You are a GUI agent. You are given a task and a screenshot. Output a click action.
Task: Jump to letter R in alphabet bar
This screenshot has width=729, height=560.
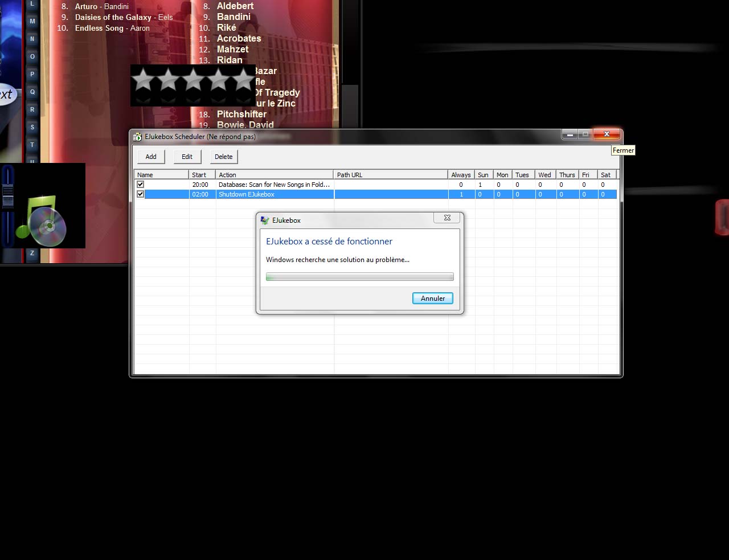coord(32,109)
